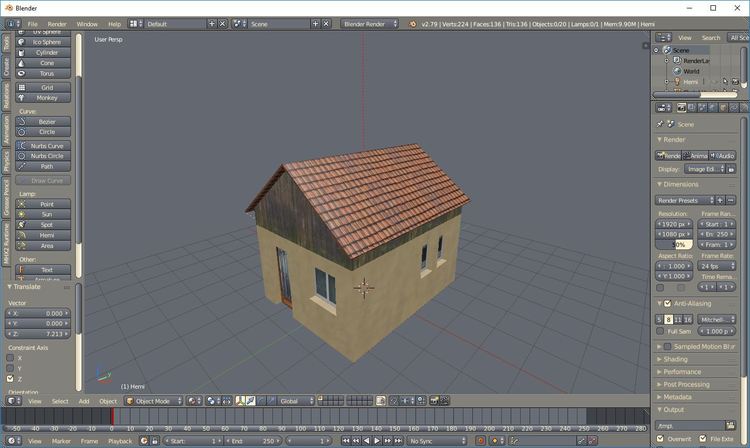Add an Area lamp
This screenshot has height=448, width=750.
pyautogui.click(x=43, y=246)
